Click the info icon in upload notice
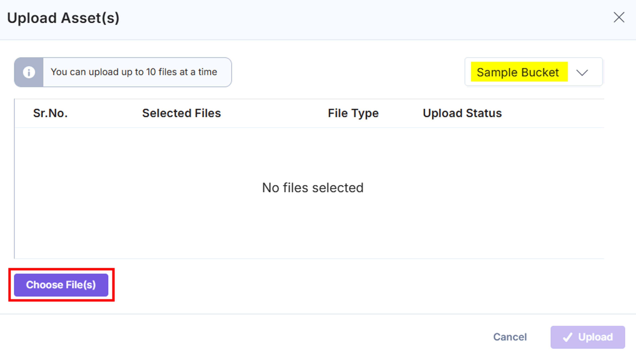 point(29,72)
